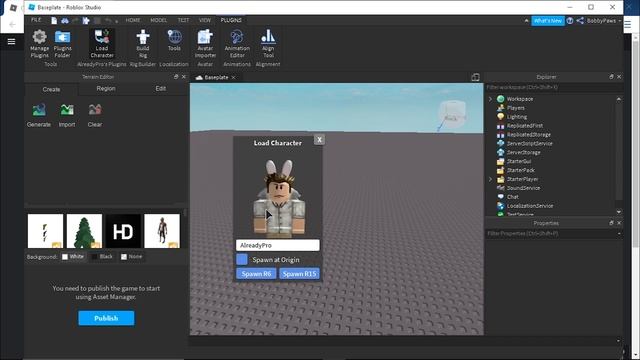The image size is (640, 360).
Task: Switch to the HOME ribbon tab
Action: pyautogui.click(x=133, y=20)
